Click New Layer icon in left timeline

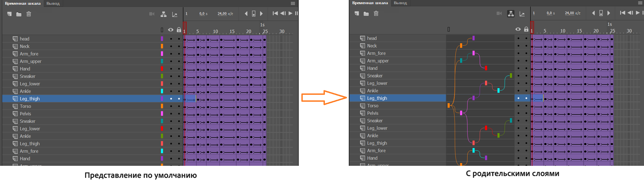click(9, 14)
